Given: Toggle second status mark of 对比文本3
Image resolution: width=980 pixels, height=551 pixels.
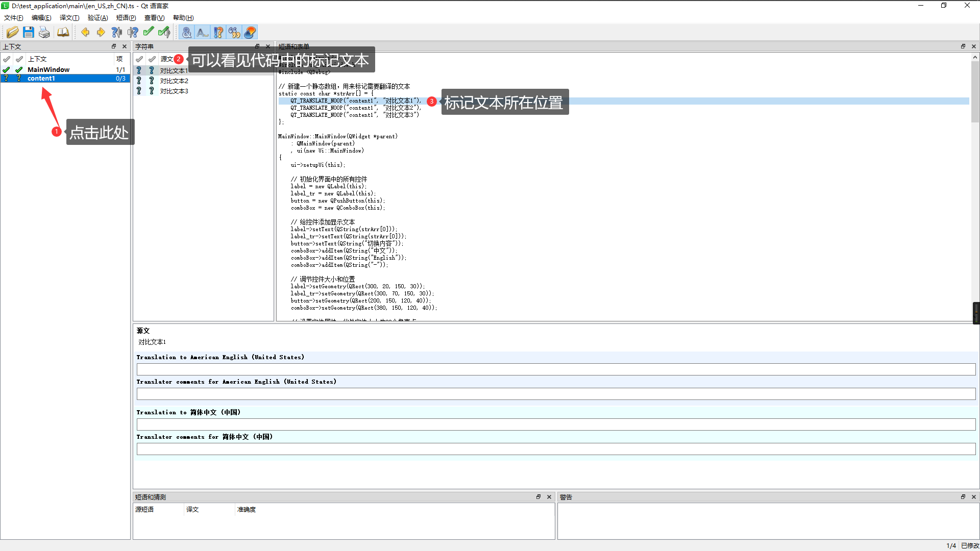Looking at the screenshot, I should (152, 91).
